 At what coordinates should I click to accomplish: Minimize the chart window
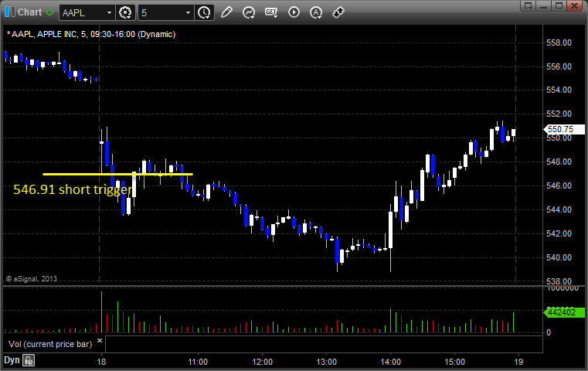point(544,5)
